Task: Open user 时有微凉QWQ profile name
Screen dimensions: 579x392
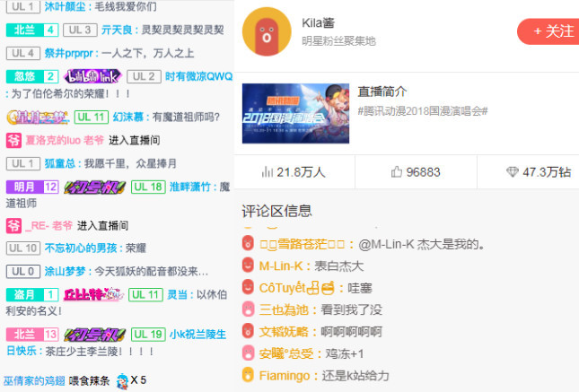Action: click(198, 76)
